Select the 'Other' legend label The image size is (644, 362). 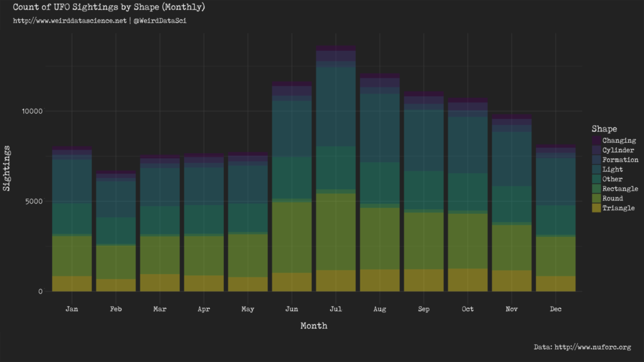pyautogui.click(x=613, y=179)
